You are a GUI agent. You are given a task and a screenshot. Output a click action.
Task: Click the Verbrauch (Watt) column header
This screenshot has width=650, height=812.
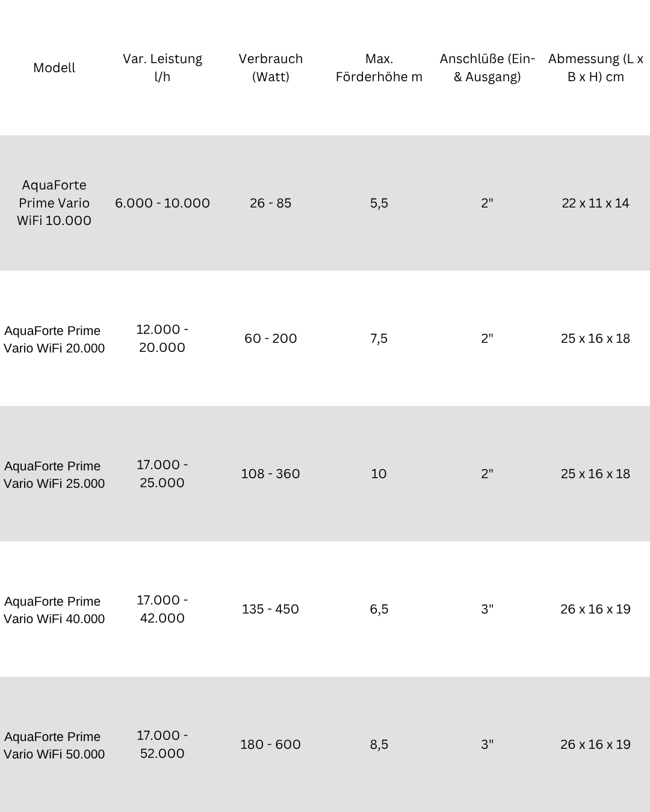271,67
